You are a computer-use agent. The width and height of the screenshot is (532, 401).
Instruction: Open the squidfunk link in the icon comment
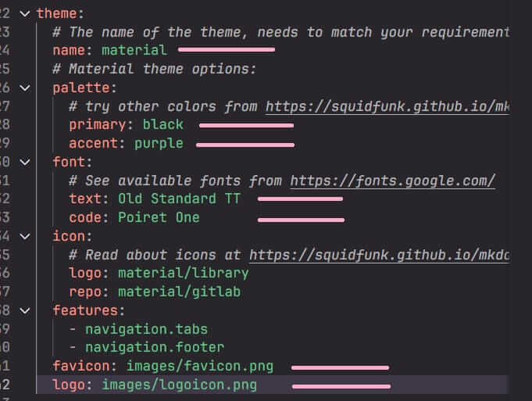380,255
